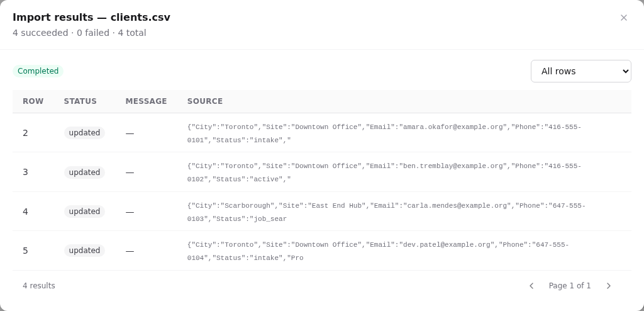
Task: Click the MESSAGE column header
Action: pyautogui.click(x=146, y=101)
